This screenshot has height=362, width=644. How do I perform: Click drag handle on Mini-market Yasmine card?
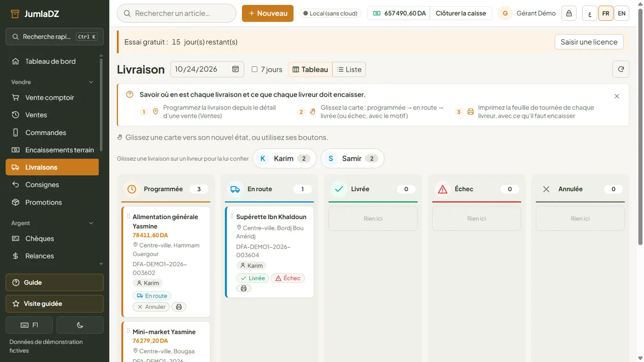128,331
